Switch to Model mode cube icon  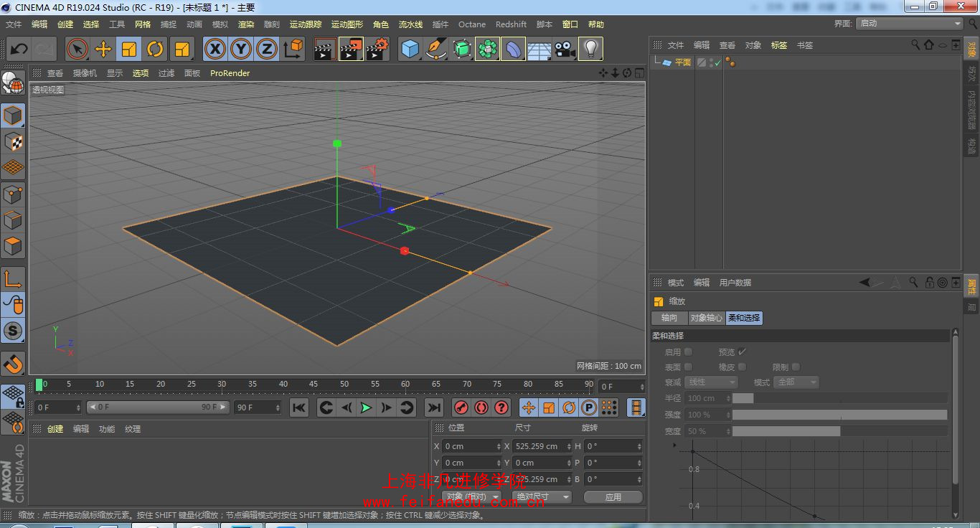coord(13,115)
